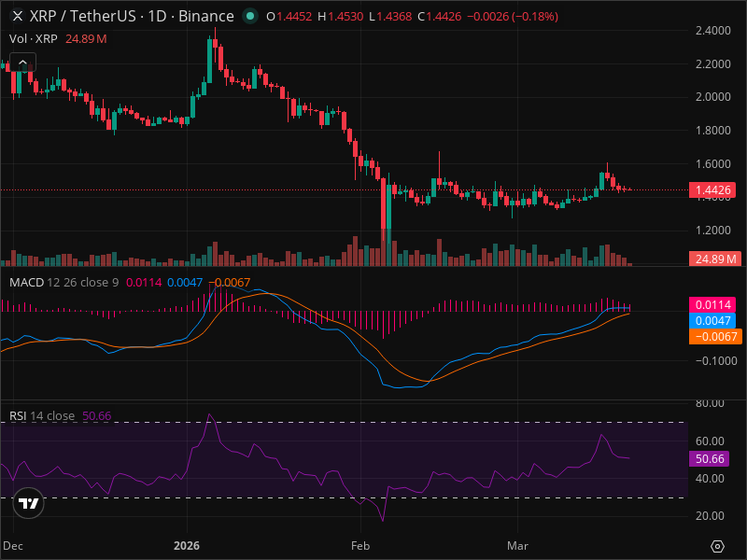Click the pink 0.0114 MACD axis label

712,305
